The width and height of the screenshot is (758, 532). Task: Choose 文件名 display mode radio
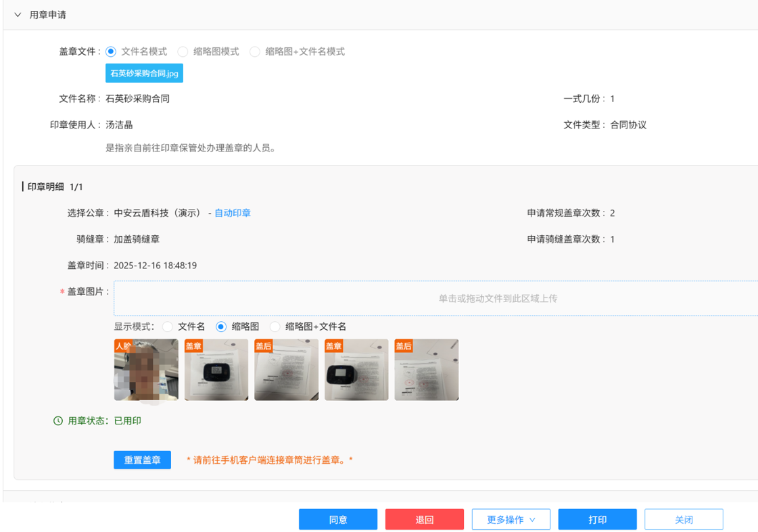click(168, 327)
